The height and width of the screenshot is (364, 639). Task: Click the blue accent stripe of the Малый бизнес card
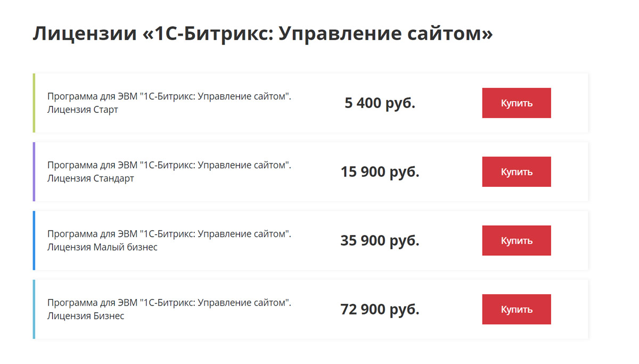pos(34,240)
